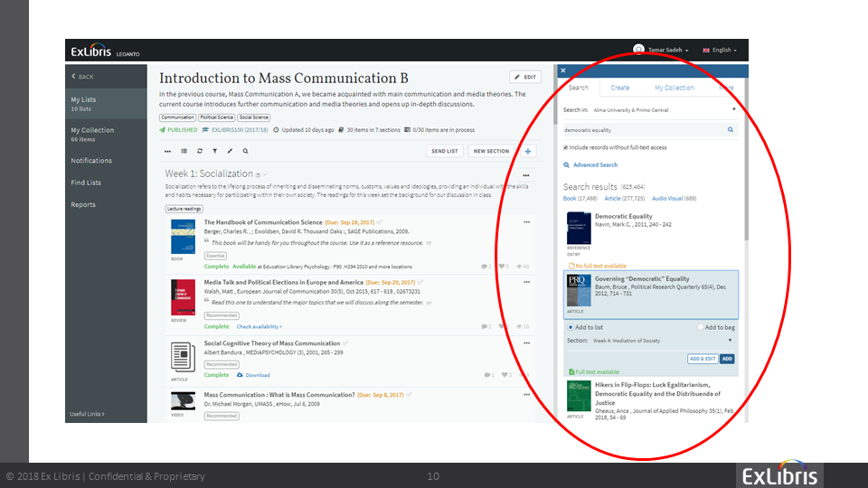Switch to the Create tab
Viewport: 868px width, 488px height.
click(x=620, y=88)
